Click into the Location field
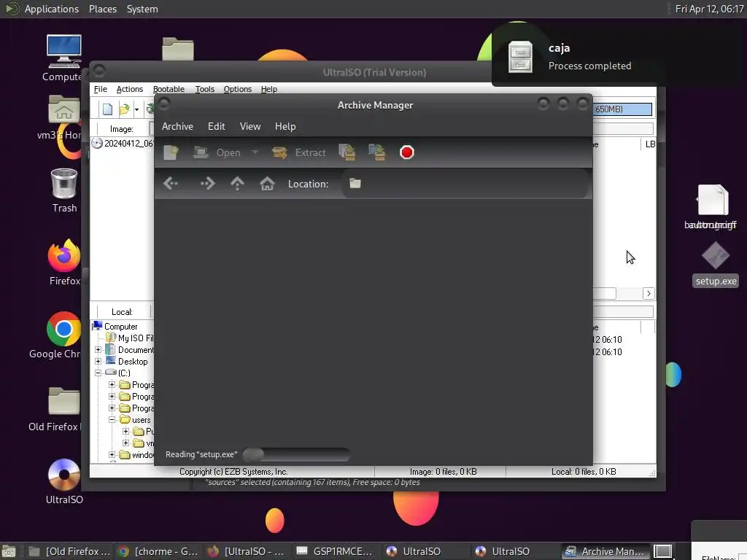The height and width of the screenshot is (560, 747). 465,183
